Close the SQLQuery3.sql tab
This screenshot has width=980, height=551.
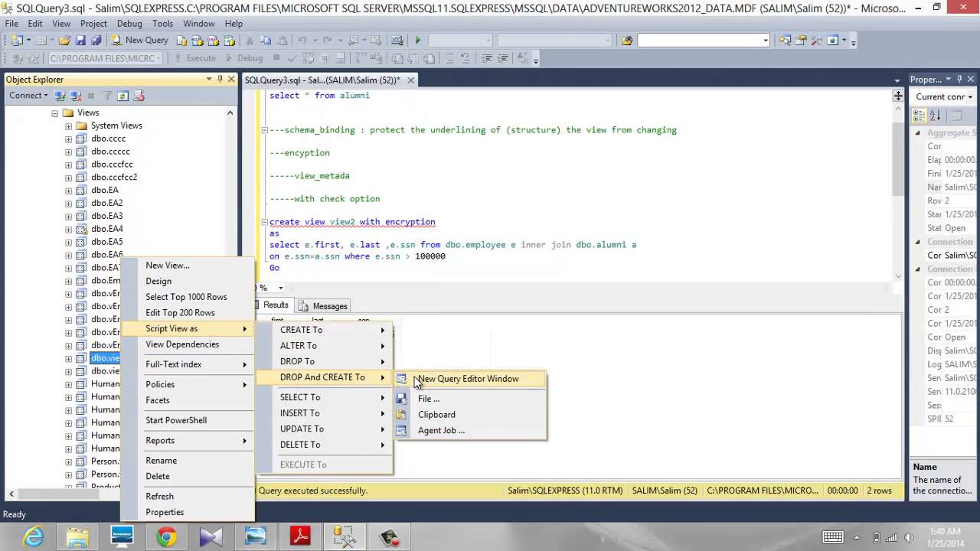(411, 80)
